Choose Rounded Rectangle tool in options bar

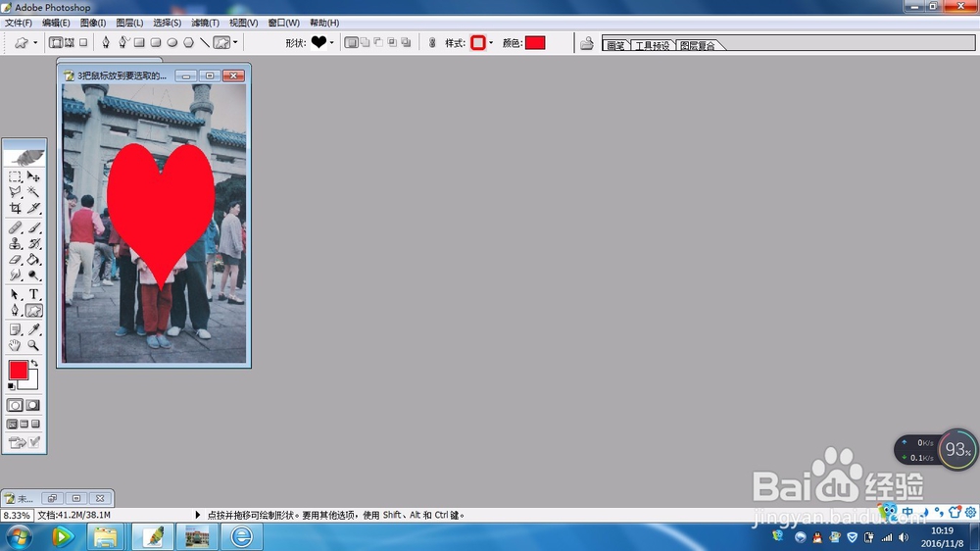[x=156, y=42]
